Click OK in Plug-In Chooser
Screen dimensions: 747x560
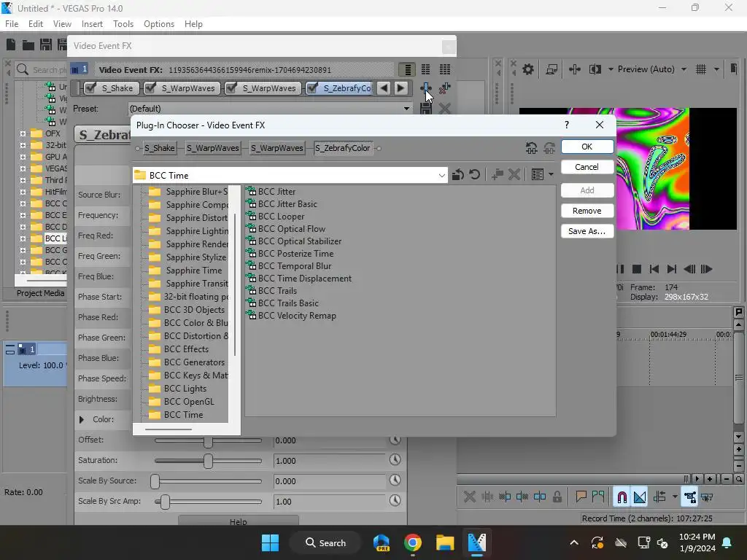[x=587, y=147]
